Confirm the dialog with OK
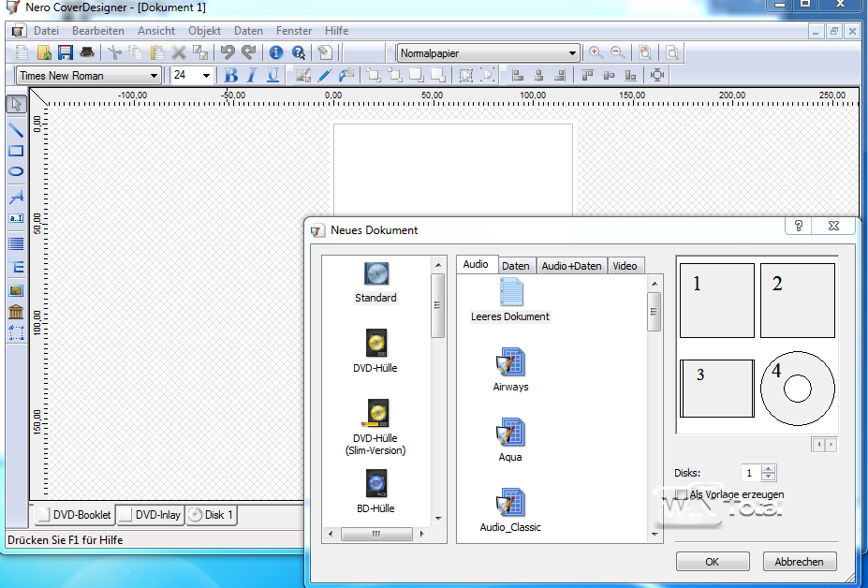Image resolution: width=868 pixels, height=588 pixels. point(713,562)
